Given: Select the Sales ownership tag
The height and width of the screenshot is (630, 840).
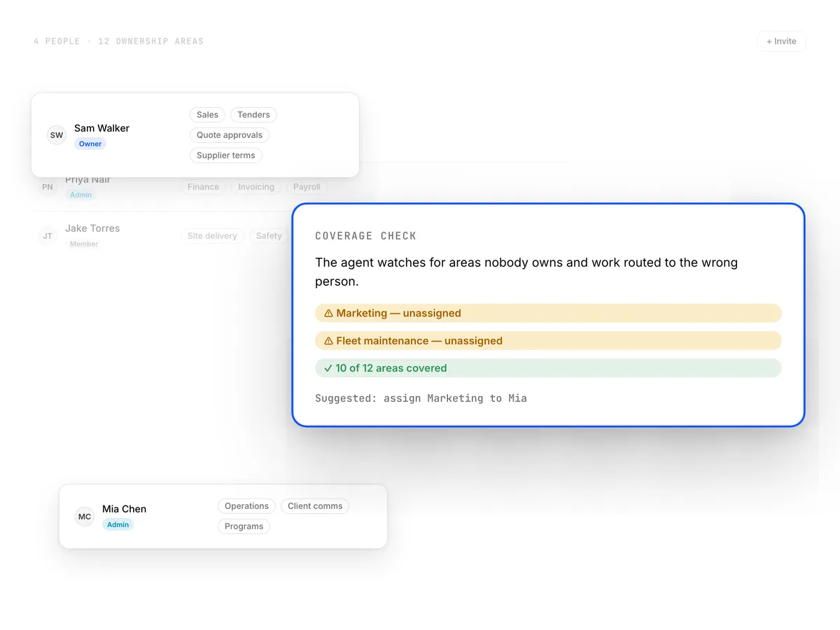Looking at the screenshot, I should (x=207, y=115).
